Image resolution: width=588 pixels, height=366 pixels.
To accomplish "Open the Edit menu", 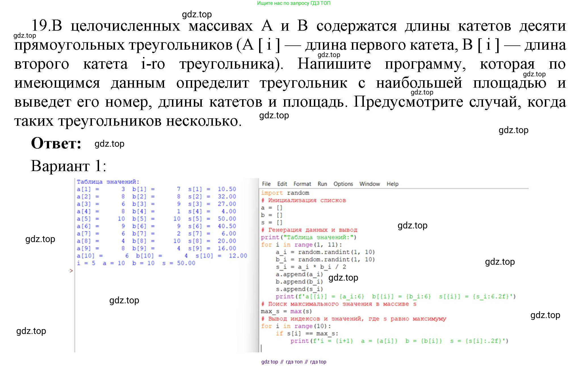I will [x=282, y=184].
